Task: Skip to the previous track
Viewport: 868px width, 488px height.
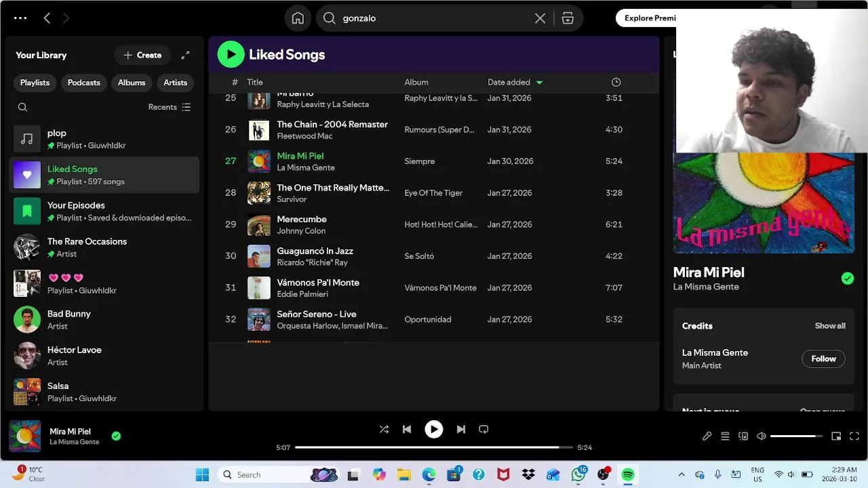Action: 407,429
